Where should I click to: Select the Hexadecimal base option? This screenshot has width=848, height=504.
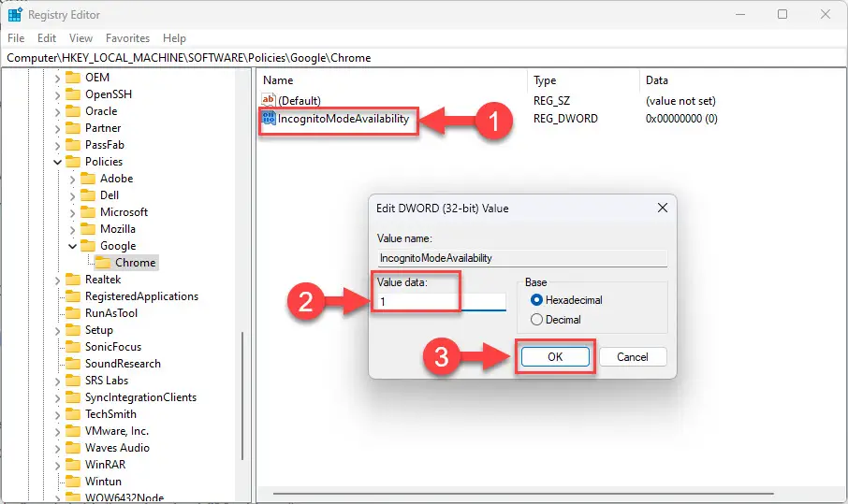[536, 300]
